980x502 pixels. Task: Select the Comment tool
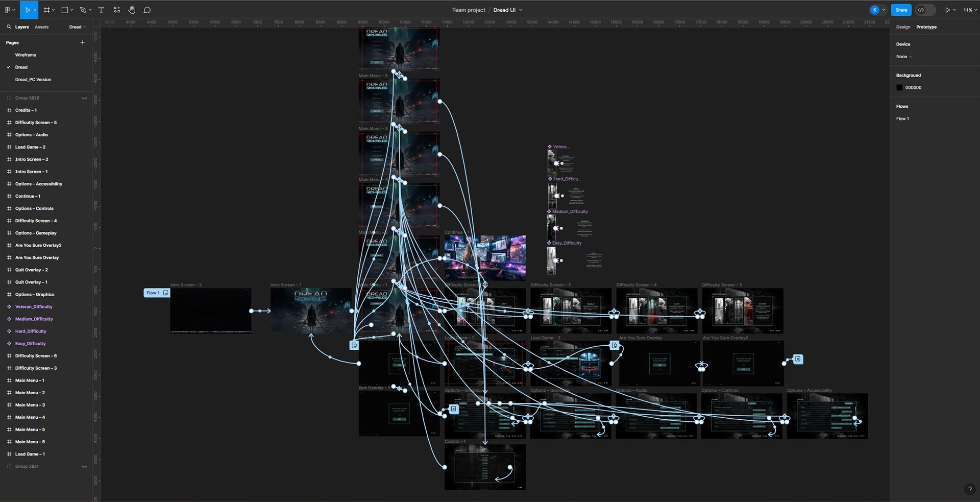(x=147, y=10)
